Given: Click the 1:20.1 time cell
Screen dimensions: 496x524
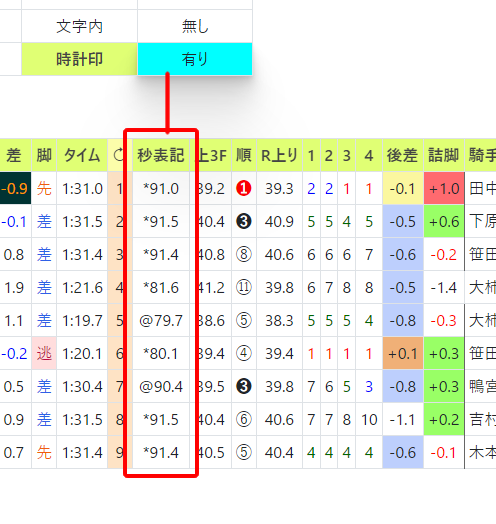Looking at the screenshot, I should tap(82, 354).
